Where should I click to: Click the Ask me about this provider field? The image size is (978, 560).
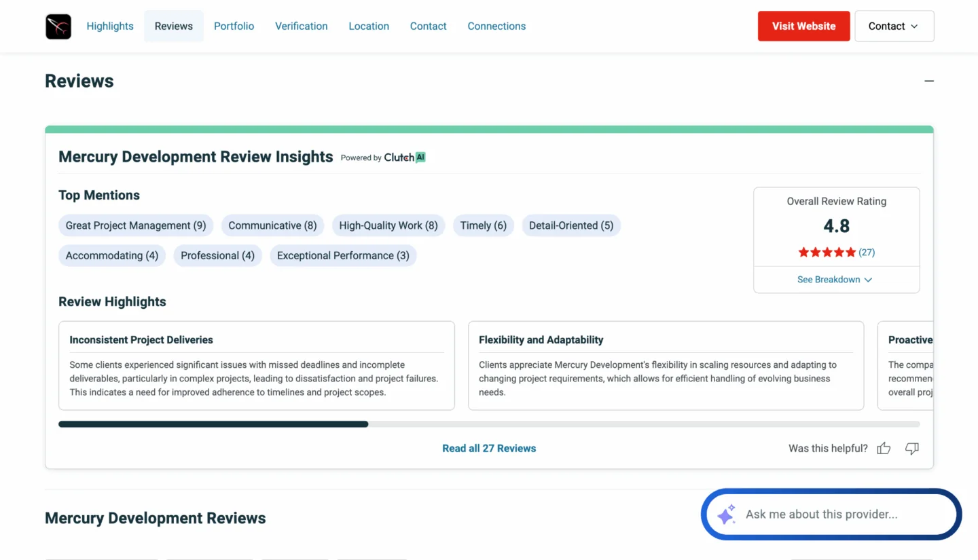pos(831,514)
